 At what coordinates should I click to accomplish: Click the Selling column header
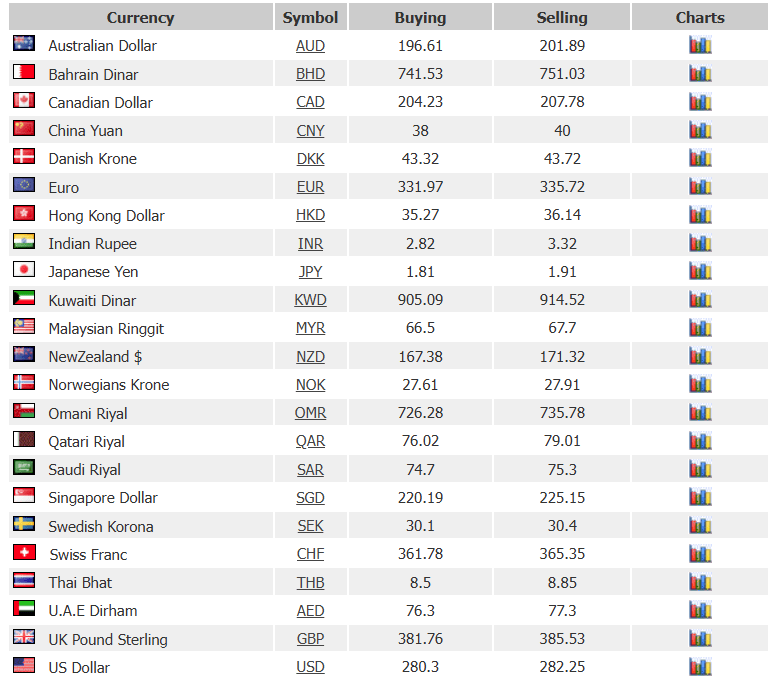562,17
